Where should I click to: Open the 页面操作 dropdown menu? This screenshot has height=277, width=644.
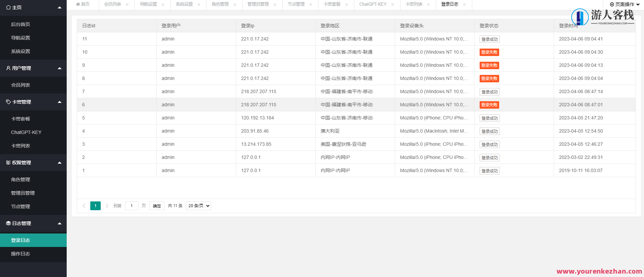coord(624,4)
